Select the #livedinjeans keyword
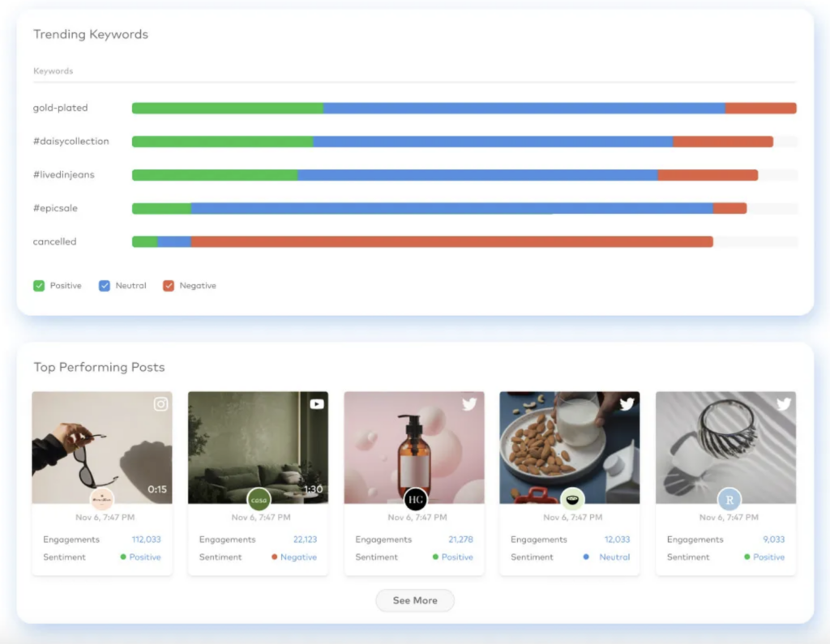830x644 pixels. tap(63, 175)
